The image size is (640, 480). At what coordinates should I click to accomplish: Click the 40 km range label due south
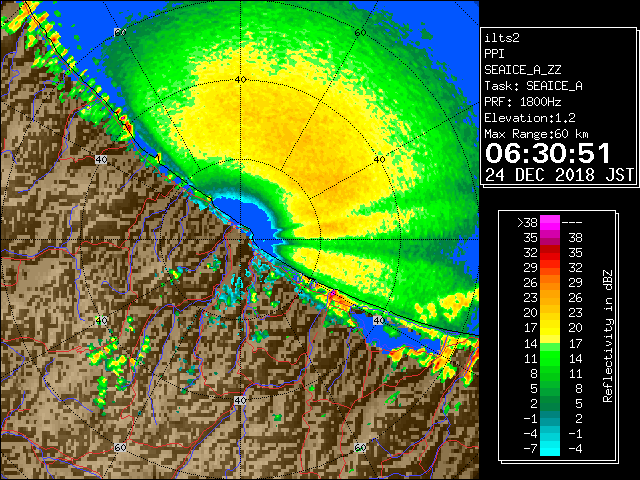click(x=240, y=400)
